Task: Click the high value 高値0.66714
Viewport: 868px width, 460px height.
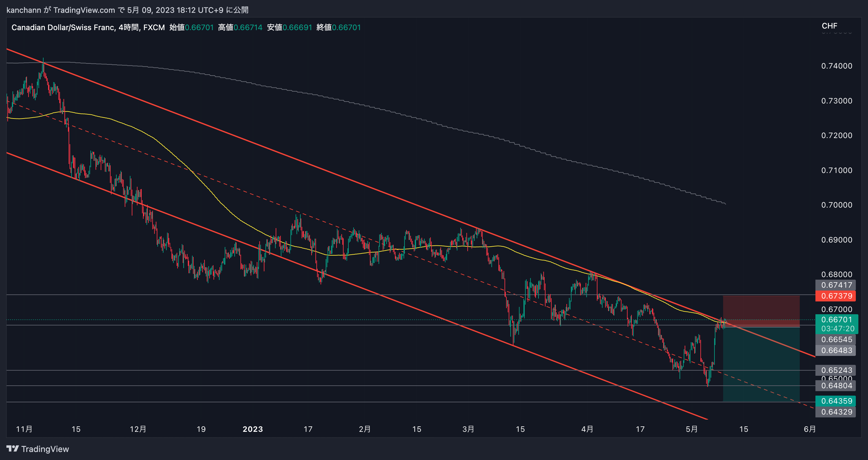Action: point(240,27)
